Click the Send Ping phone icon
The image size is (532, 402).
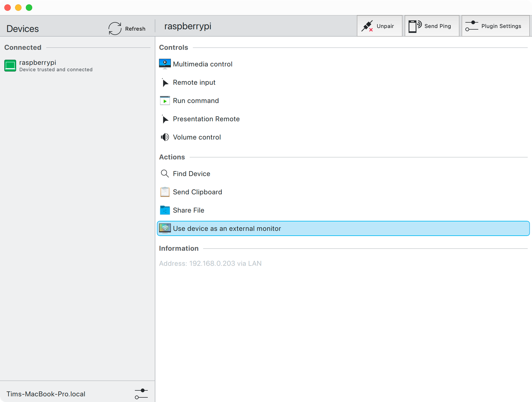pyautogui.click(x=414, y=25)
